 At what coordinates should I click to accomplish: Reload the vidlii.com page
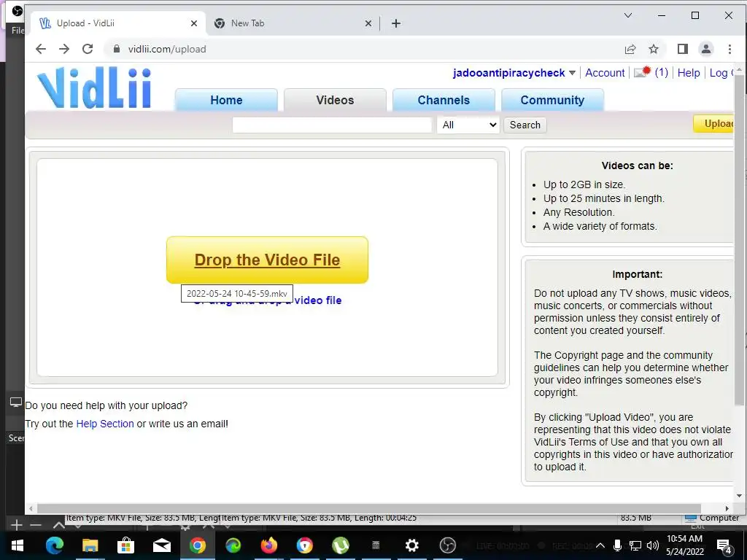[88, 49]
